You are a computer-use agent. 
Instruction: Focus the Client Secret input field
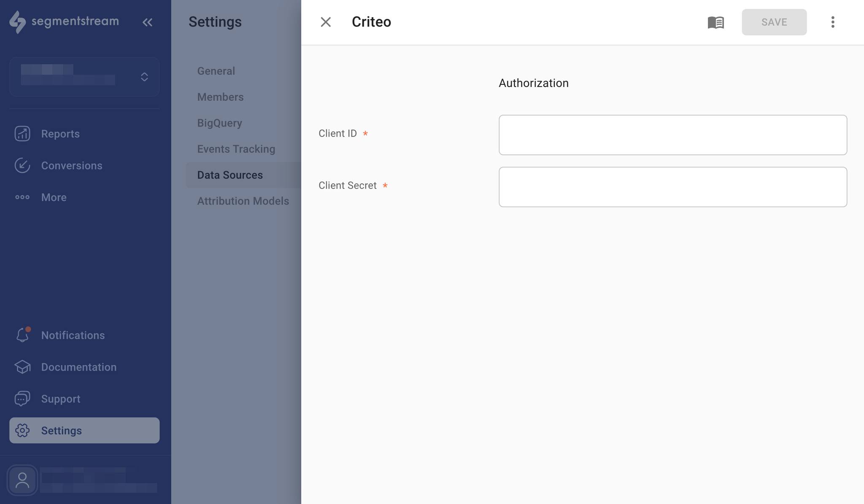(672, 187)
